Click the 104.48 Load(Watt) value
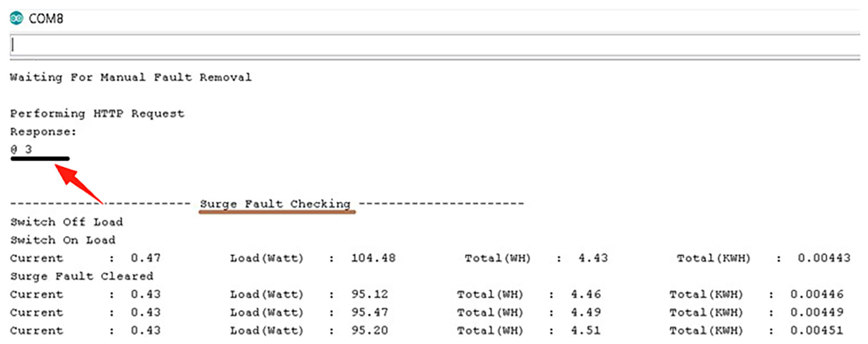Image resolution: width=868 pixels, height=344 pixels. point(373,258)
